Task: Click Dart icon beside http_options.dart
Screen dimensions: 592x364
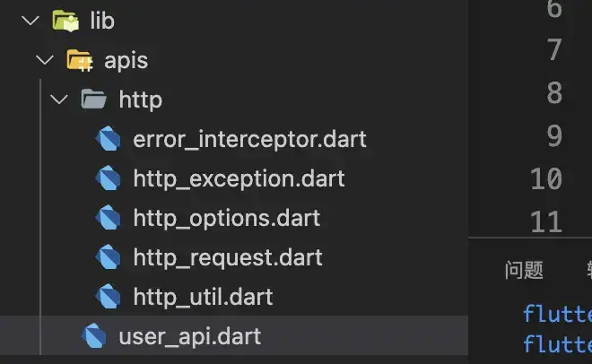Action: click(108, 217)
